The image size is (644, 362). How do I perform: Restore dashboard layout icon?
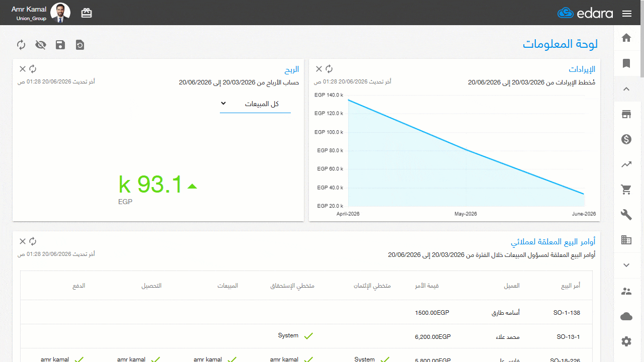click(80, 45)
